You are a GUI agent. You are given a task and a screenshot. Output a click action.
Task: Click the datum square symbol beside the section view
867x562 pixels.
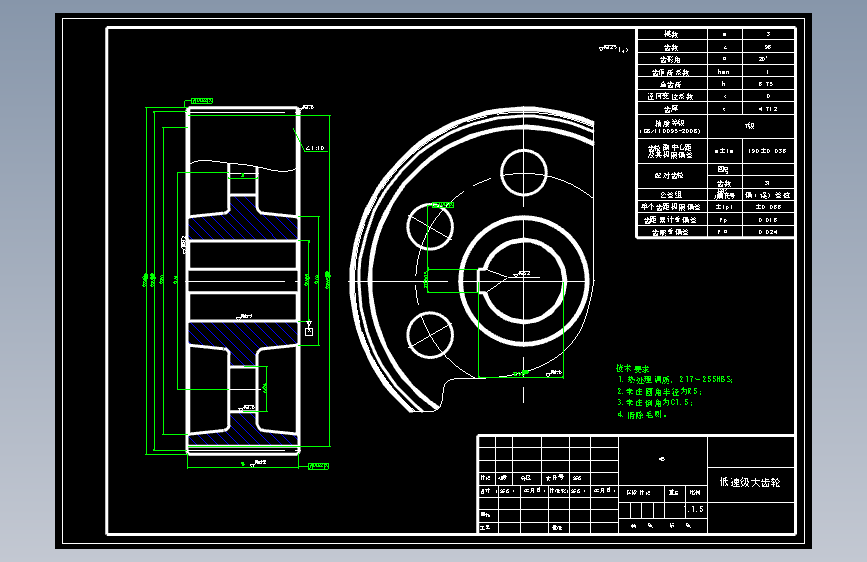tap(309, 332)
